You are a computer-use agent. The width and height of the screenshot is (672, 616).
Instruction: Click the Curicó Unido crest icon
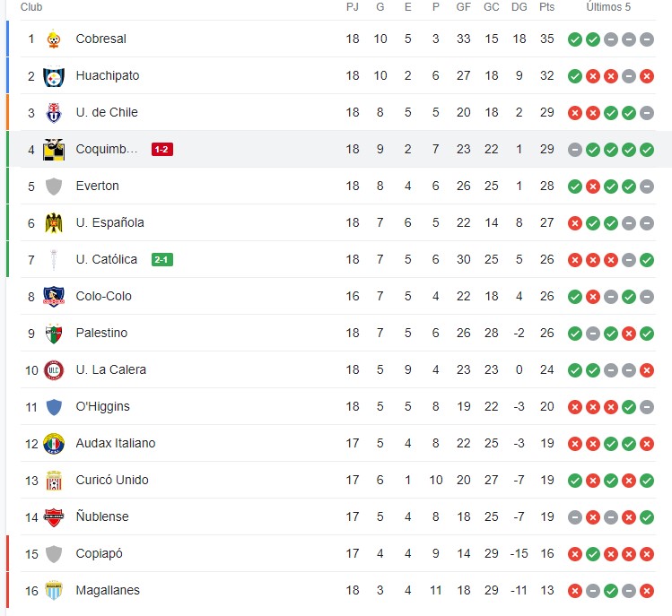point(54,481)
